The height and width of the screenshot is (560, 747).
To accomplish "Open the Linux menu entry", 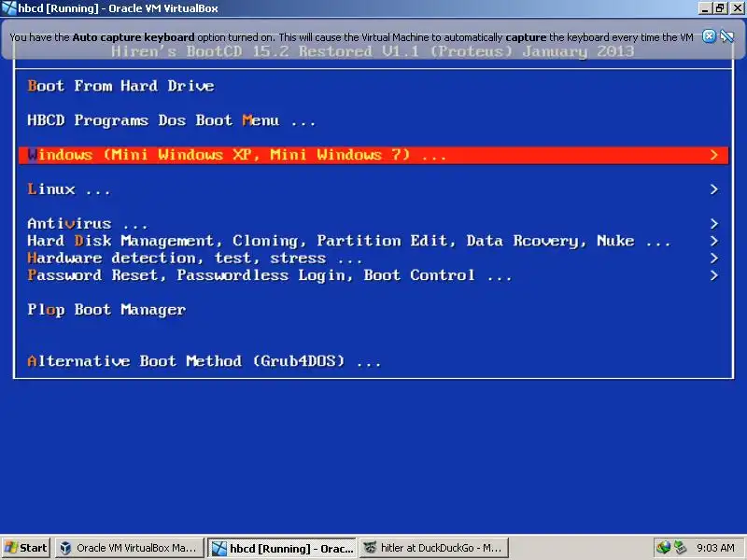I will (x=69, y=189).
